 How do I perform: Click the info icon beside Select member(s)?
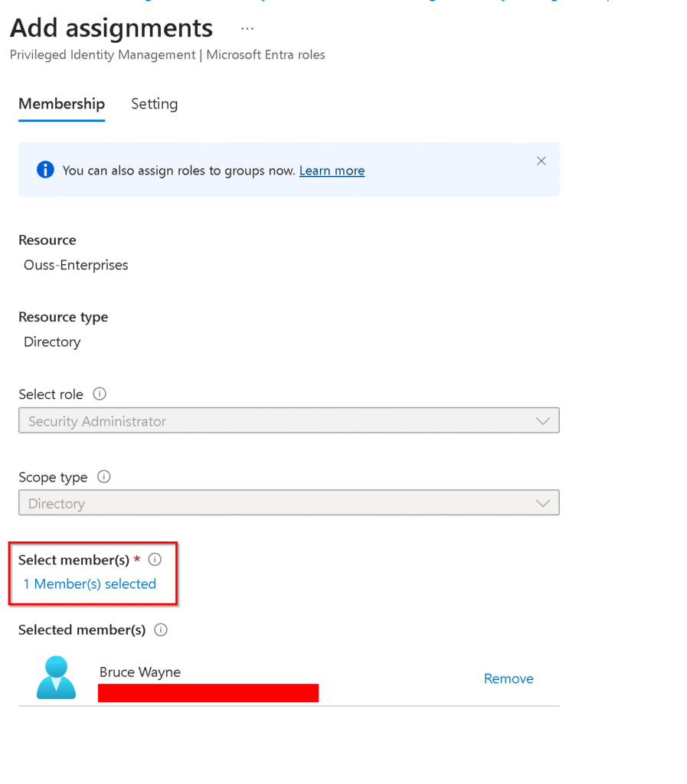coord(155,560)
